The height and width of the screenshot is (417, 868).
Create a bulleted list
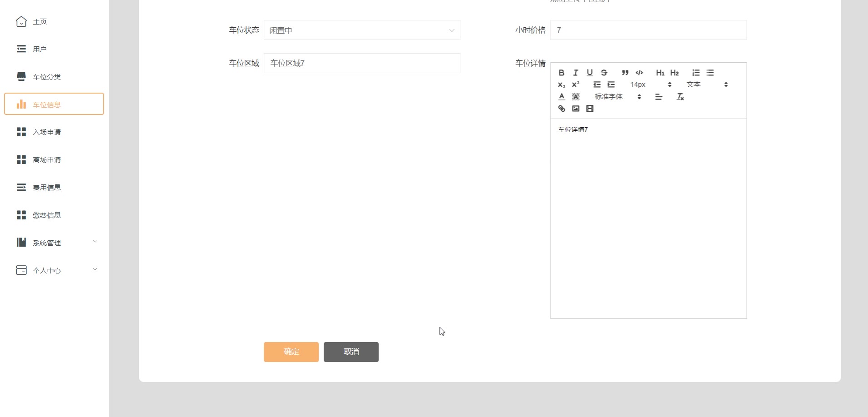710,73
